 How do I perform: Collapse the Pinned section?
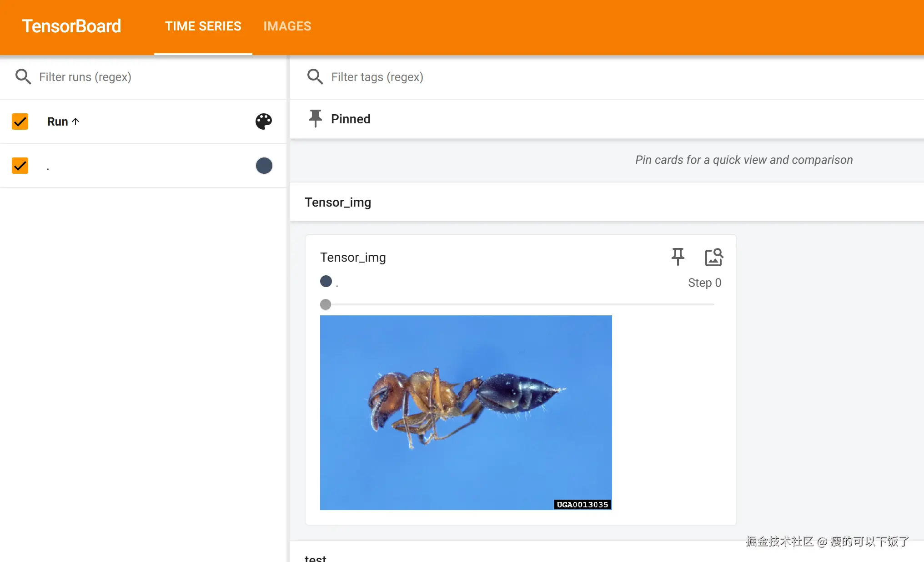[351, 119]
